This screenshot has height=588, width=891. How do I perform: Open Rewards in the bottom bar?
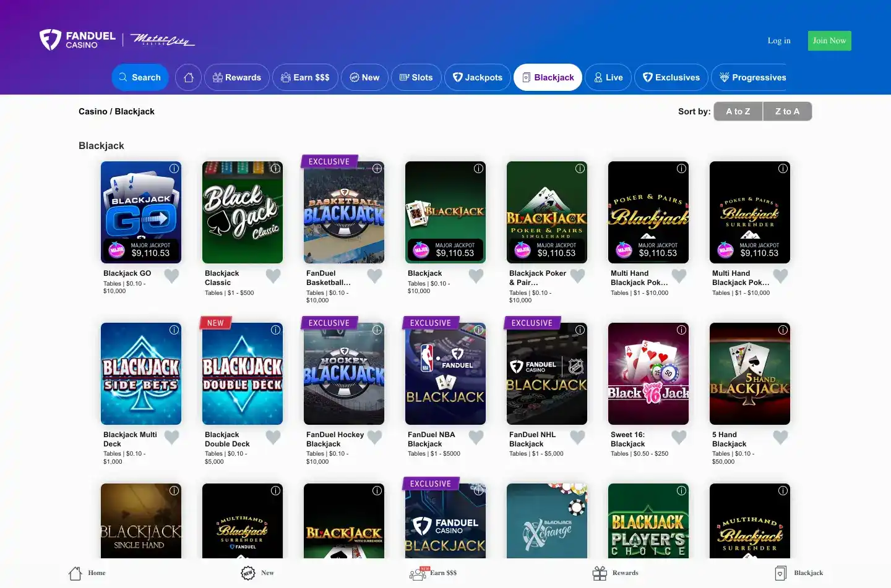coord(615,573)
